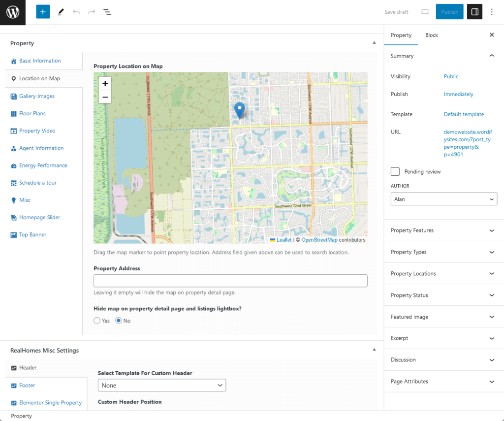The width and height of the screenshot is (504, 421).
Task: Switch to the Block tab
Action: [x=432, y=35]
